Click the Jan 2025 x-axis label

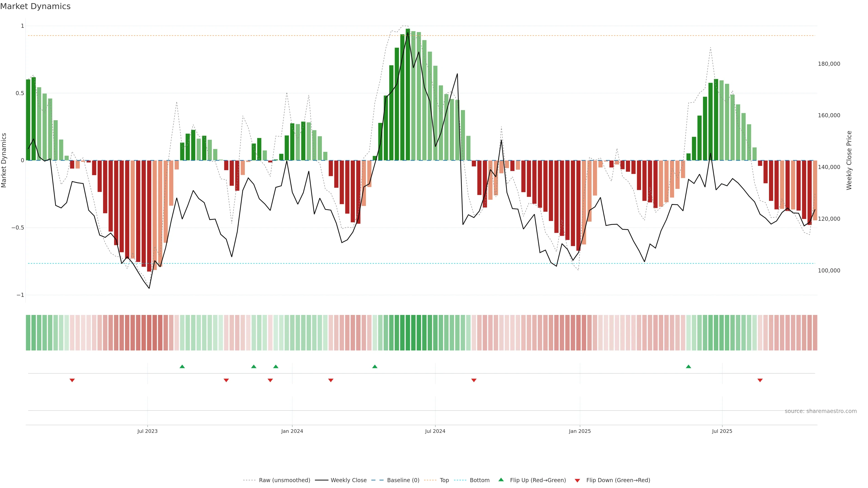point(580,431)
